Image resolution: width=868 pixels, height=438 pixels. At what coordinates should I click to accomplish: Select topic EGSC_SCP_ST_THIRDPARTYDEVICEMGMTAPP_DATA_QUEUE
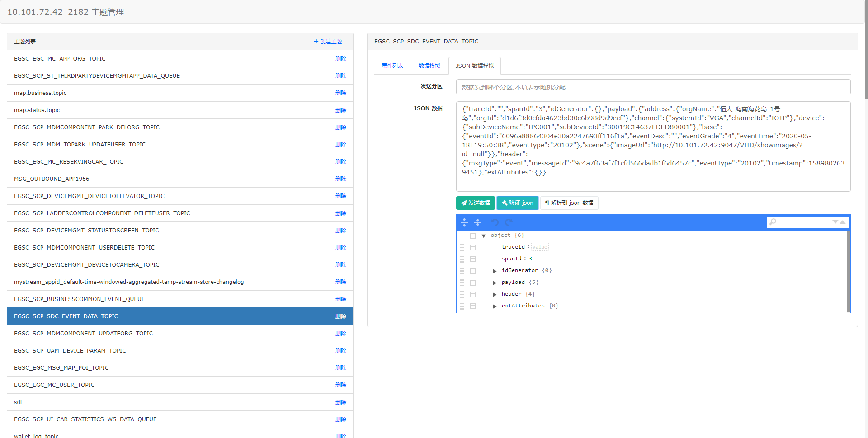pyautogui.click(x=180, y=76)
